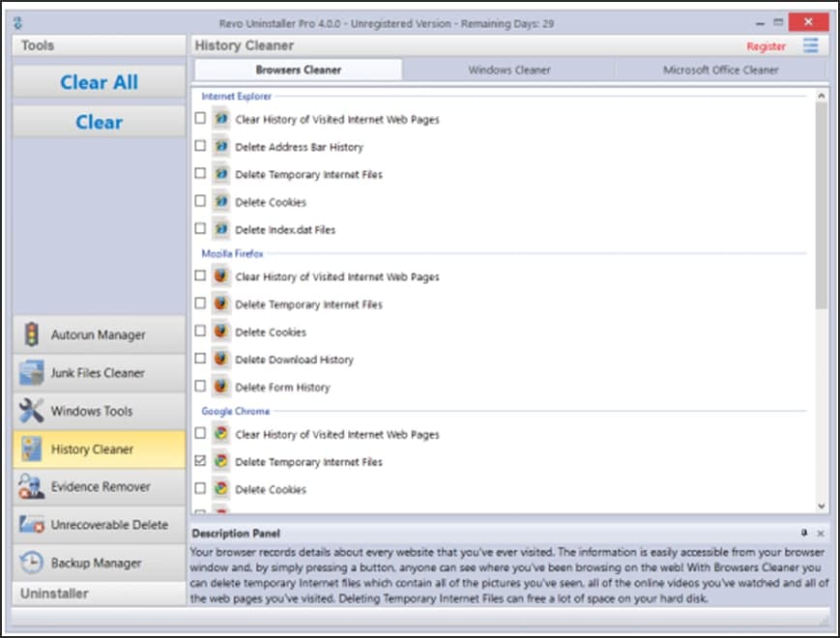Uncheck Delete Temporary Internet Files under Google Chrome
The image size is (840, 638).
[x=201, y=462]
